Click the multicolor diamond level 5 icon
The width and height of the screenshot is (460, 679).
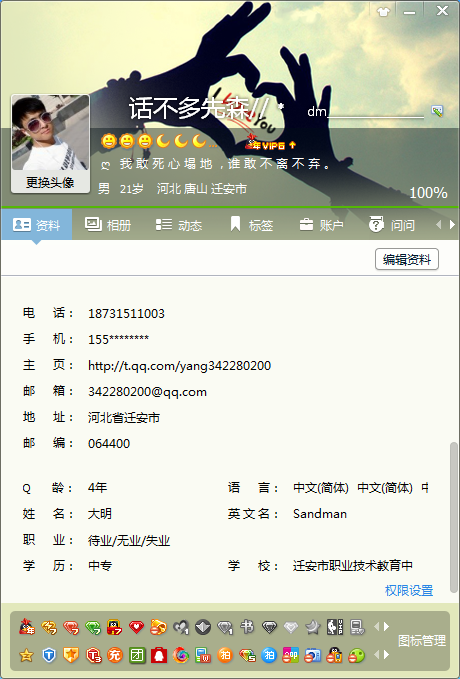pos(247,656)
